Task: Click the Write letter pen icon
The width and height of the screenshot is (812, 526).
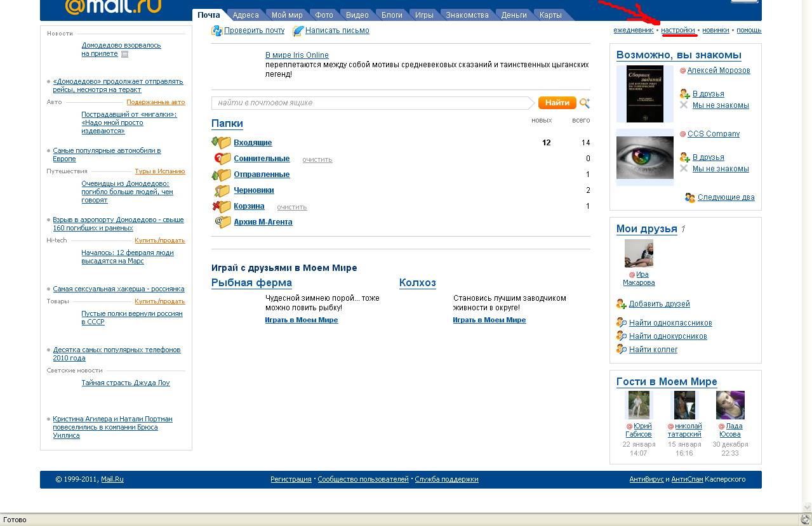Action: (298, 30)
